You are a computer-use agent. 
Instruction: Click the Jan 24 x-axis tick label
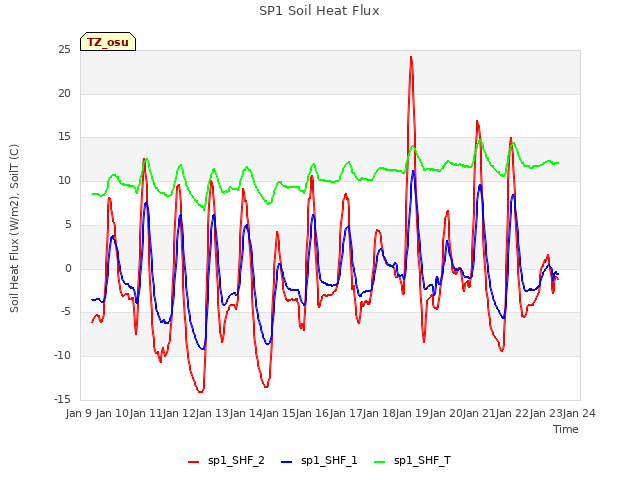coord(579,413)
